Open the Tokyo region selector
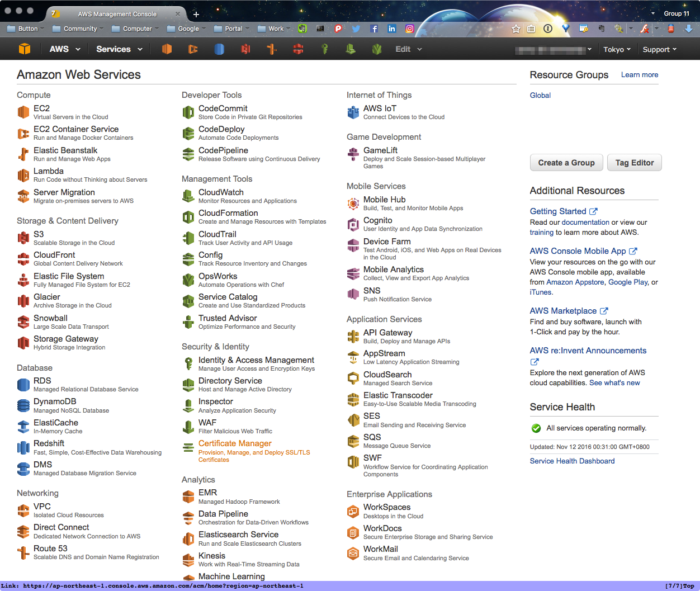700x591 pixels. 617,49
